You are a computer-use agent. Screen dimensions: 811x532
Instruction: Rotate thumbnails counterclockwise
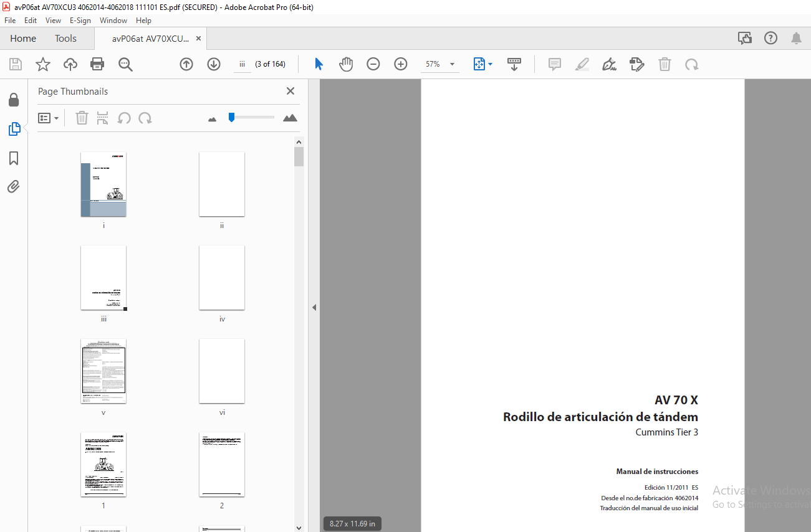124,118
